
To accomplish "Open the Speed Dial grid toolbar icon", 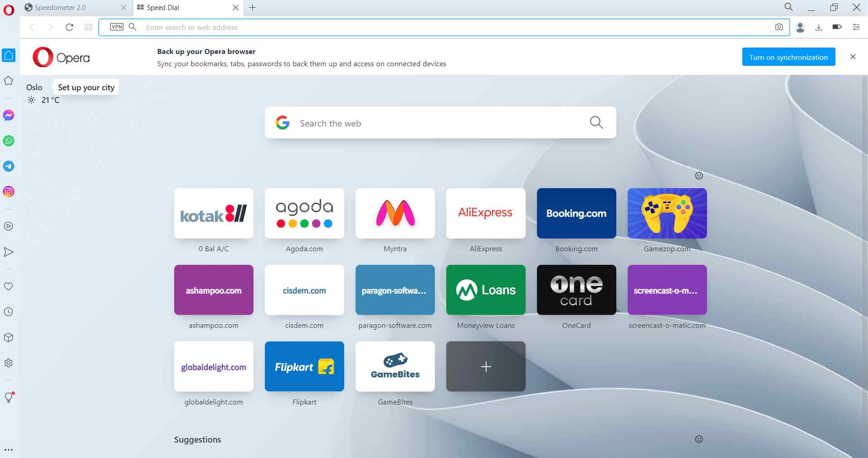I will tap(88, 27).
